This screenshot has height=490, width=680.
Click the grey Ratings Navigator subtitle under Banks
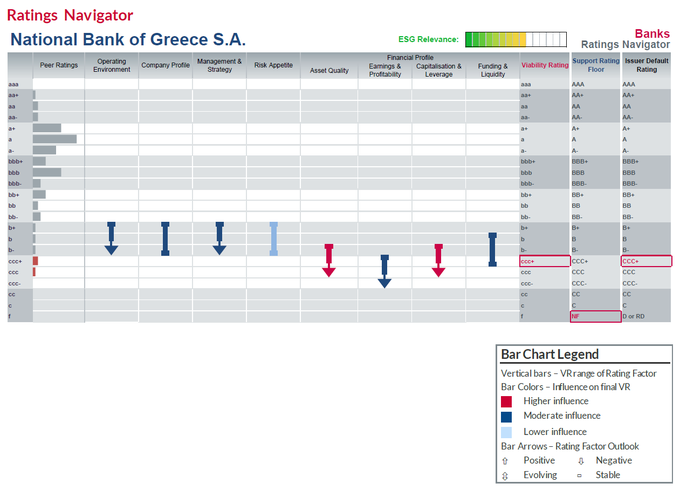pos(625,45)
